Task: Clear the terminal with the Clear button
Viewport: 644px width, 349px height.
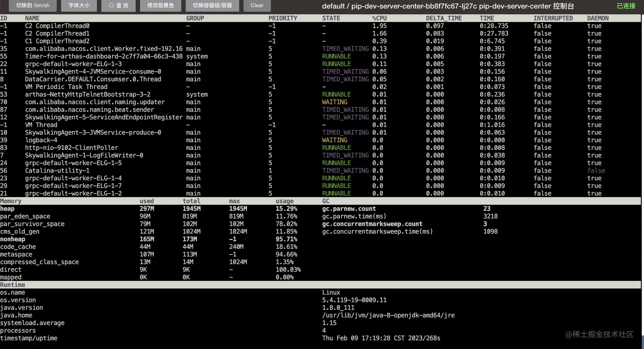Action: click(x=257, y=6)
